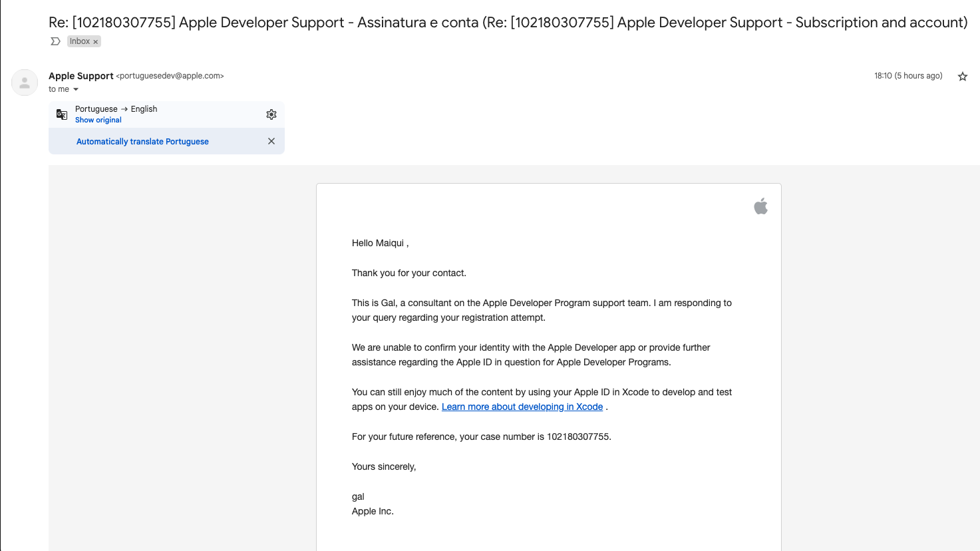Click 'Thank you for your contact.' line
Image resolution: width=980 pixels, height=551 pixels.
409,274
